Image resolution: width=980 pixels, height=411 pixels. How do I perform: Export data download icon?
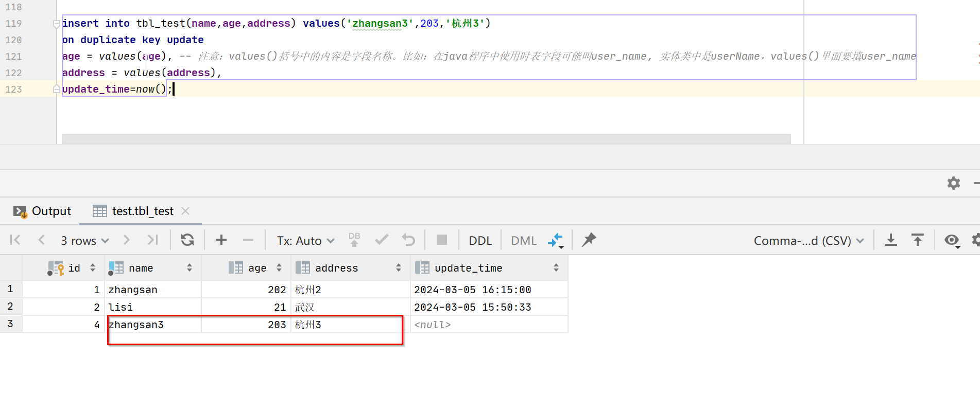pos(891,240)
